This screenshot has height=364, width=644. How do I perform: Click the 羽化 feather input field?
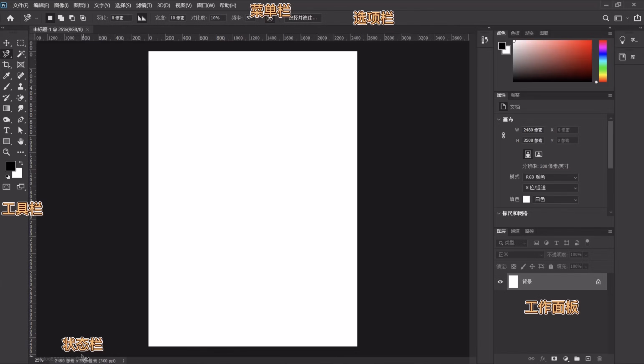121,18
